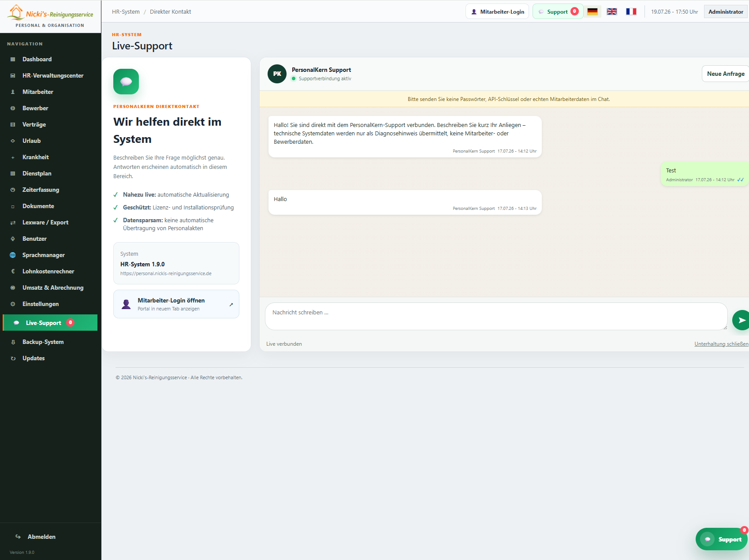
Task: Click the Lohnkostenrechner euro icon
Action: pyautogui.click(x=13, y=271)
